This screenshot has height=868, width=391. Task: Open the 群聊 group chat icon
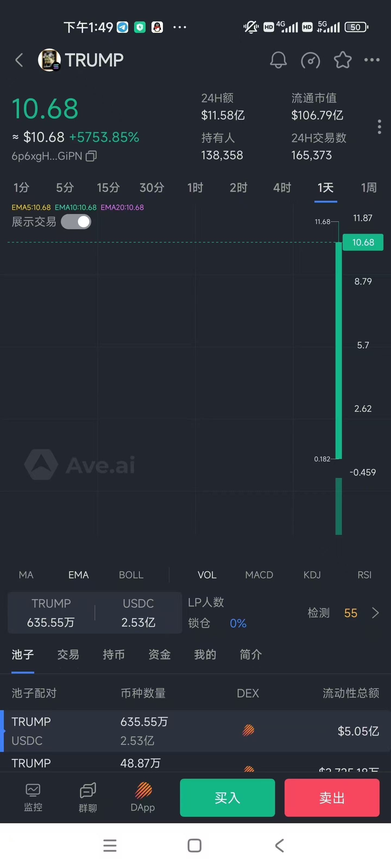tap(88, 797)
